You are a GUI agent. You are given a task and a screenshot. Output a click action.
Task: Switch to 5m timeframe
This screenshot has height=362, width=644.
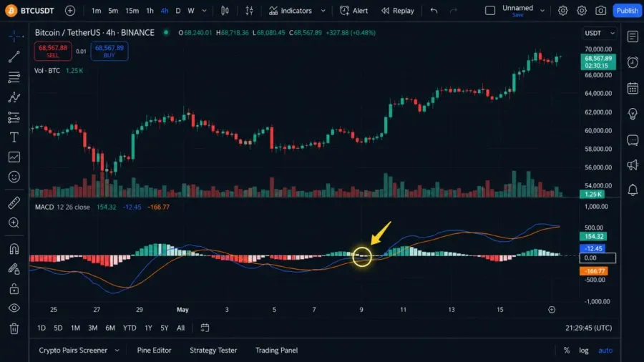coord(113,11)
